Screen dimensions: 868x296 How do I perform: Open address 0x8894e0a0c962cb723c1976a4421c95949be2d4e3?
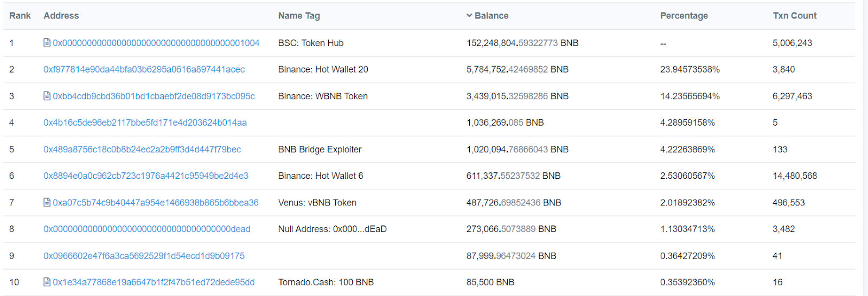(x=146, y=176)
